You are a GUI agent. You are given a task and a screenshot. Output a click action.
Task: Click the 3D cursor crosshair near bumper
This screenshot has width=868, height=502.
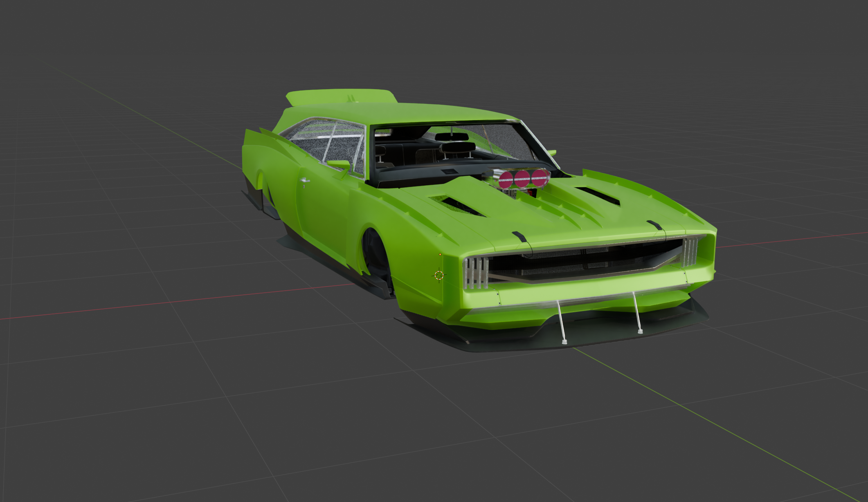coord(439,275)
